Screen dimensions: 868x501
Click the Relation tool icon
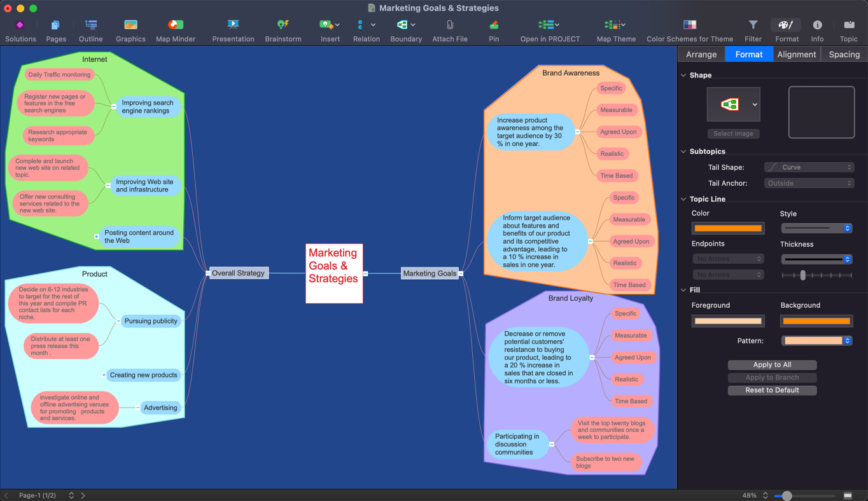tap(361, 25)
